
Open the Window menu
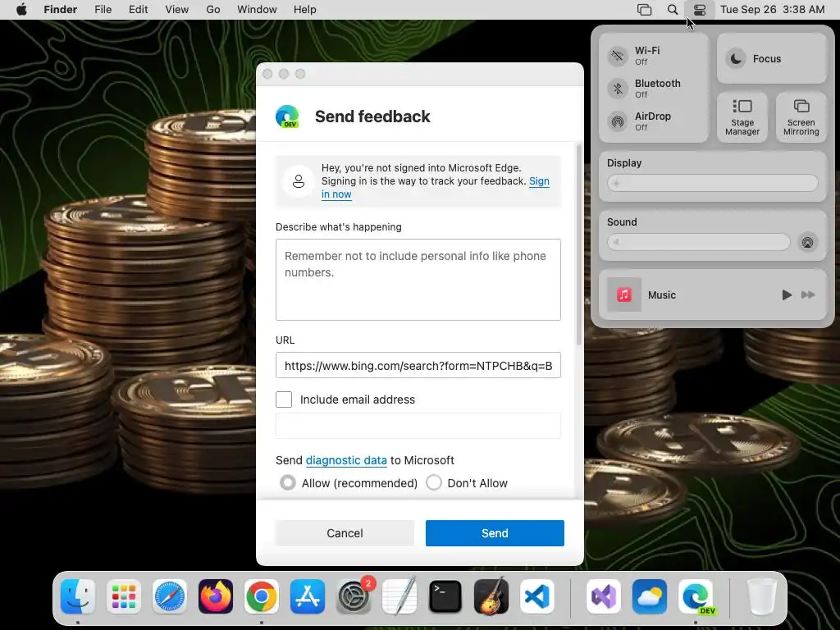click(257, 10)
